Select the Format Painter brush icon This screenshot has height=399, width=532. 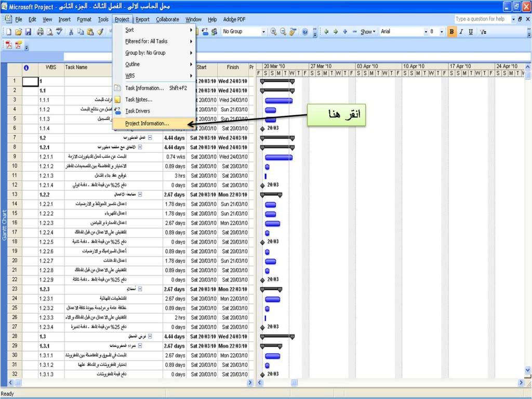point(100,32)
